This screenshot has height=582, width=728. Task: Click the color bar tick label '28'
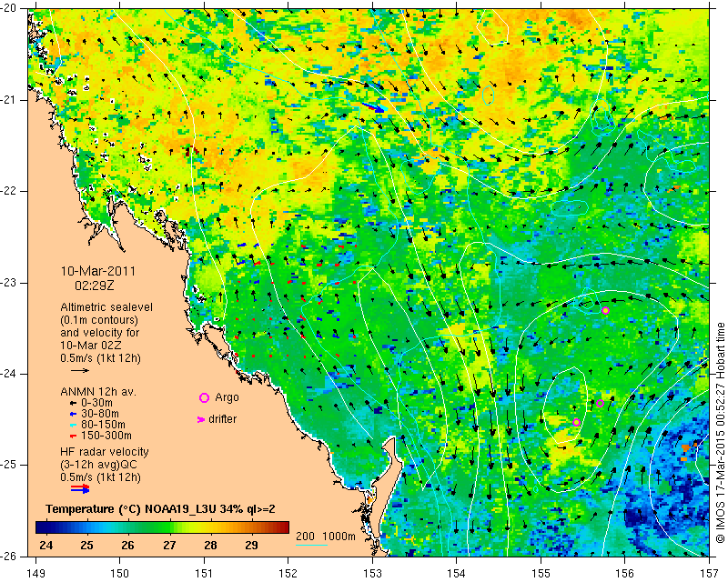210,545
